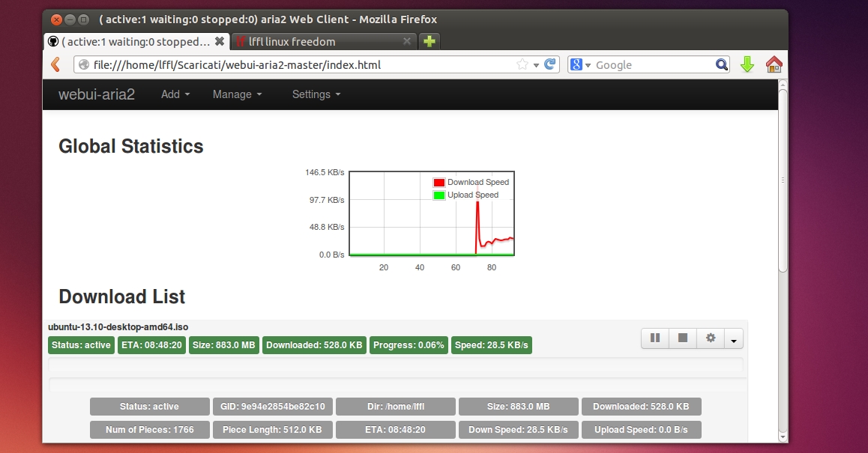Go to Firefox home page icon
The width and height of the screenshot is (868, 453).
click(x=774, y=64)
